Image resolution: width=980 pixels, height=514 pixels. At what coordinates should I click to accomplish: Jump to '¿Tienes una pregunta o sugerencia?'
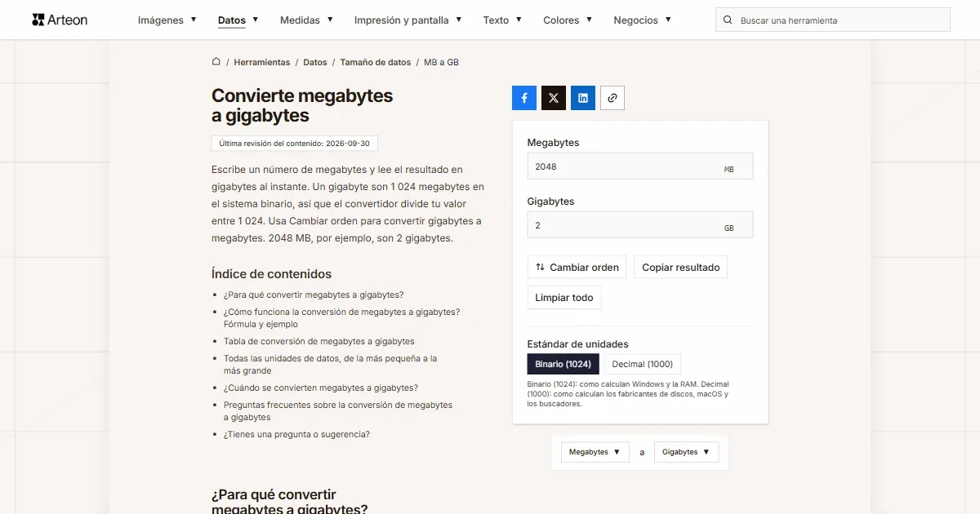(x=296, y=435)
